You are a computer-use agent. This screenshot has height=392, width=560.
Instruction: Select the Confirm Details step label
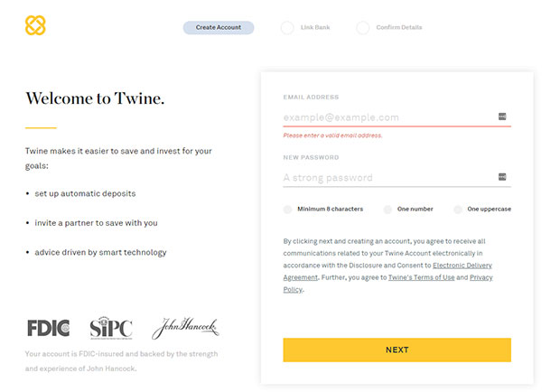(x=399, y=27)
